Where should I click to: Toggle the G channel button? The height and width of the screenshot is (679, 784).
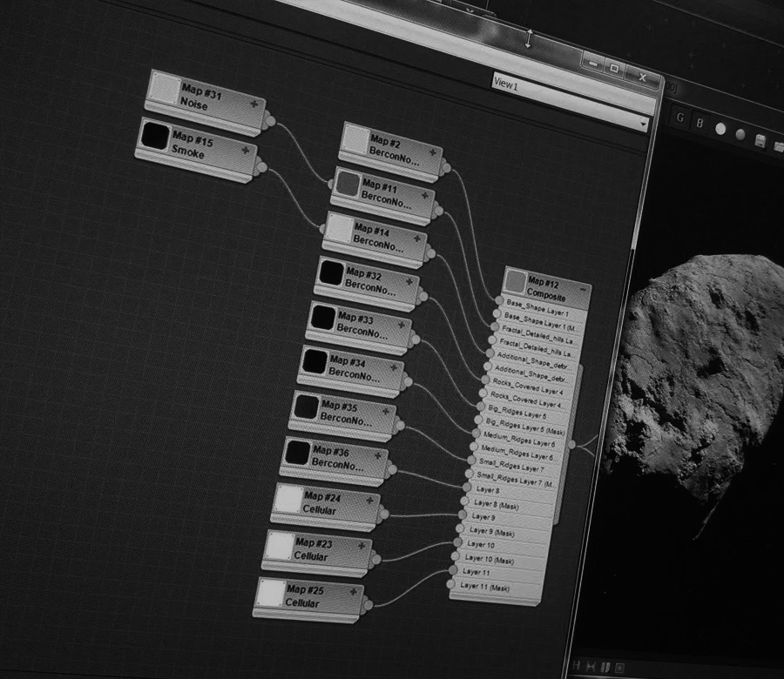[679, 118]
